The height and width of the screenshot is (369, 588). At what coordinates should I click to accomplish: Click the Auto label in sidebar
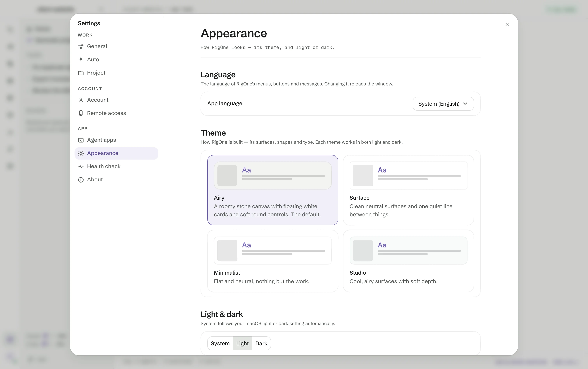pyautogui.click(x=93, y=59)
